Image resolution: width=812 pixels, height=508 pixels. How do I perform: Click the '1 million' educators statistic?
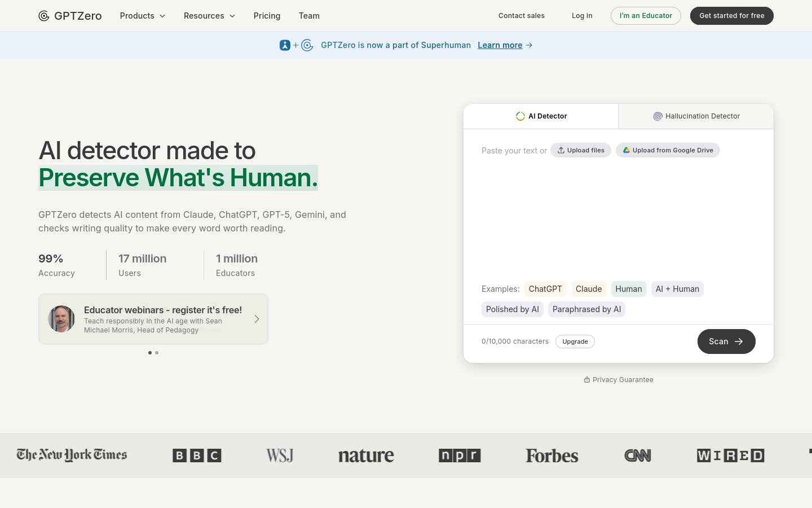[237, 259]
